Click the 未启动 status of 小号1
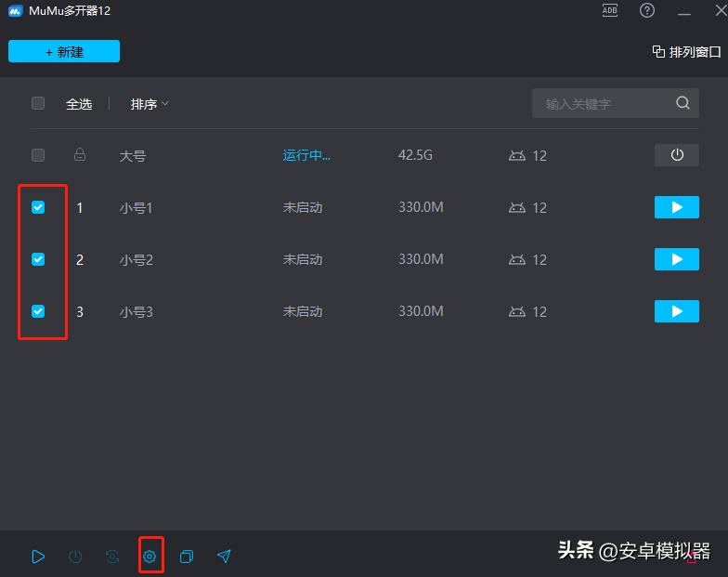Screen dimensions: 728x577 click(303, 207)
